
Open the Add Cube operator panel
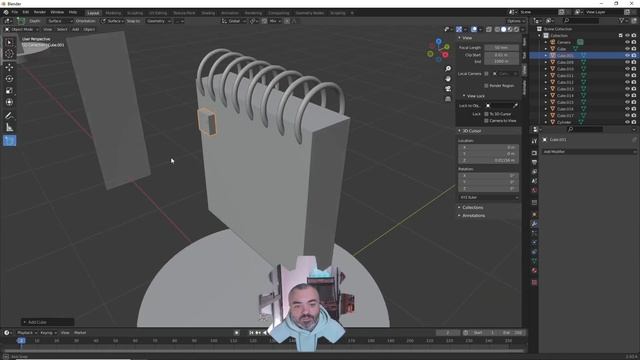[x=47, y=322]
